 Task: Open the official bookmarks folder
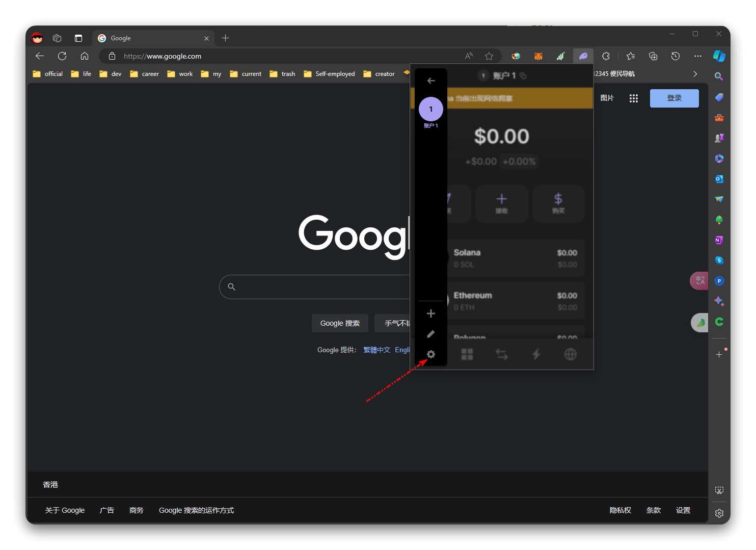48,74
